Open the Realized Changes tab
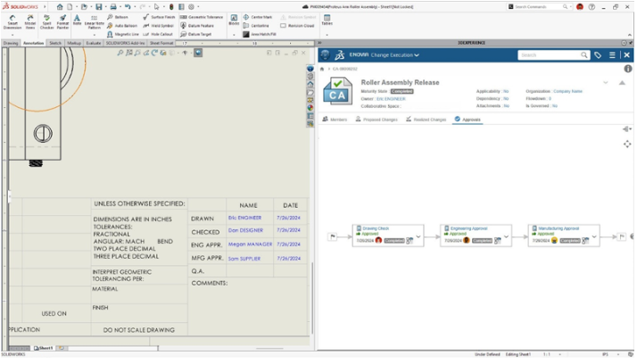Screen dimensions: 637x364 click(426, 120)
